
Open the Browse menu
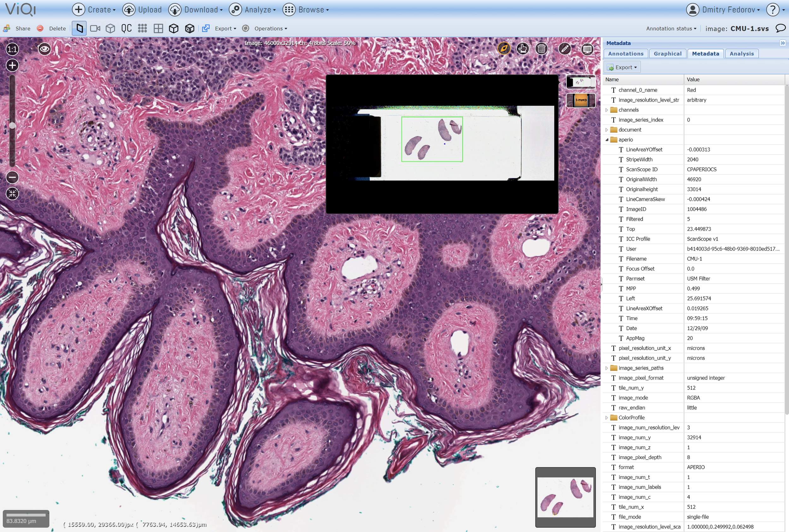point(306,9)
